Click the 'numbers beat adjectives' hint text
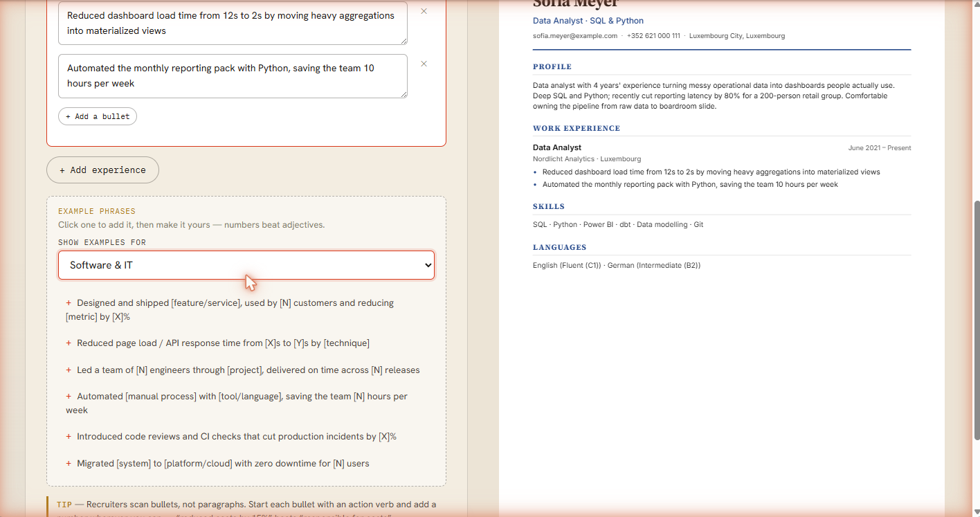The height and width of the screenshot is (517, 980). [x=274, y=225]
